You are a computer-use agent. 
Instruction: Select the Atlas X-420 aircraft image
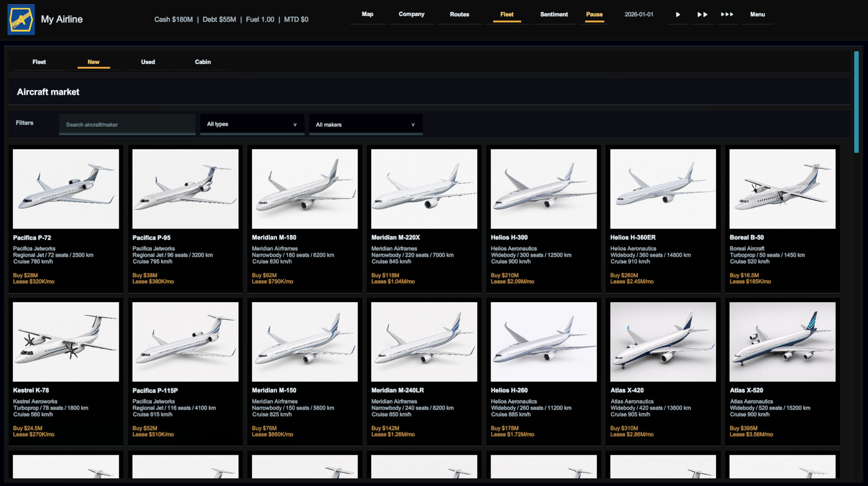click(x=663, y=342)
